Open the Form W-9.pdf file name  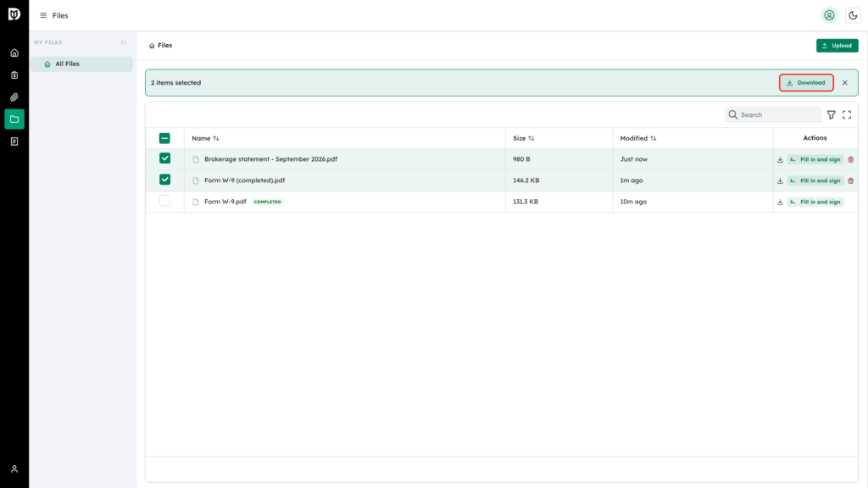225,202
